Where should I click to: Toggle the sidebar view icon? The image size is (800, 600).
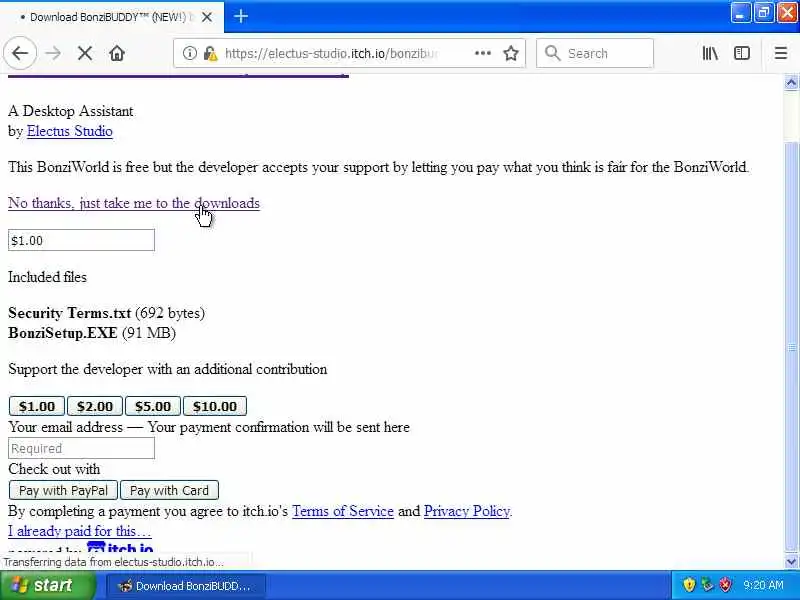click(x=741, y=53)
